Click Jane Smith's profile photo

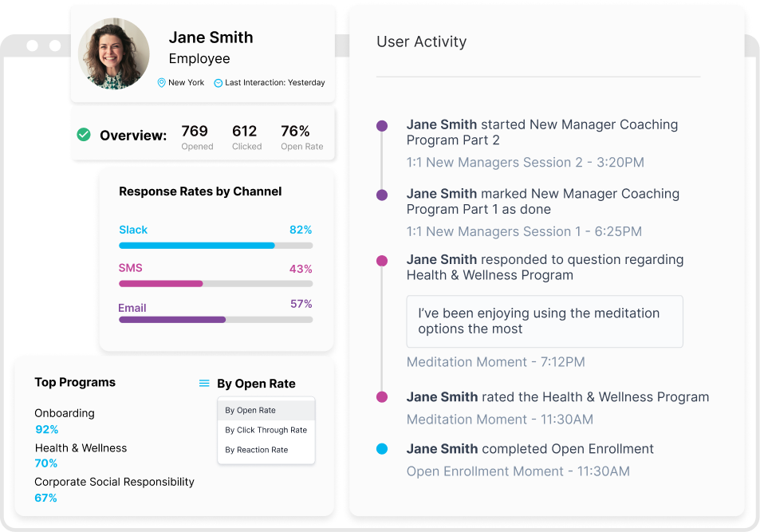[x=112, y=53]
